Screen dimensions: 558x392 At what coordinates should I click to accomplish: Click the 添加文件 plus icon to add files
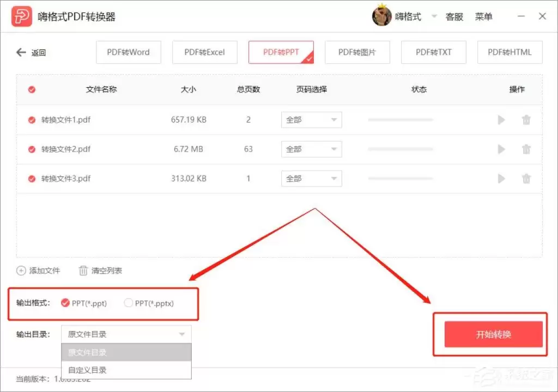(x=21, y=271)
